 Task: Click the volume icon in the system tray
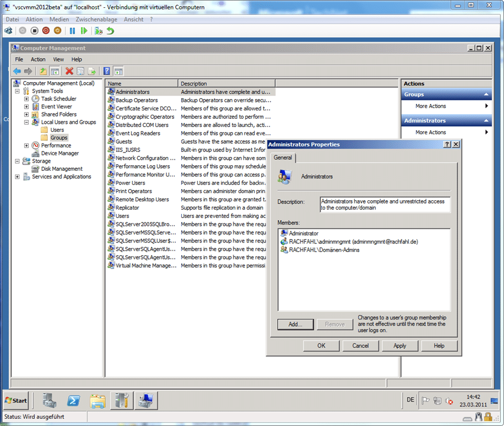click(x=449, y=400)
